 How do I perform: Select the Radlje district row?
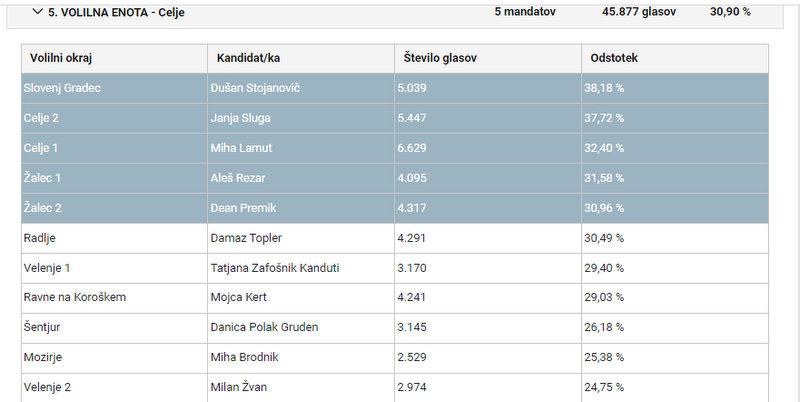tap(40, 238)
